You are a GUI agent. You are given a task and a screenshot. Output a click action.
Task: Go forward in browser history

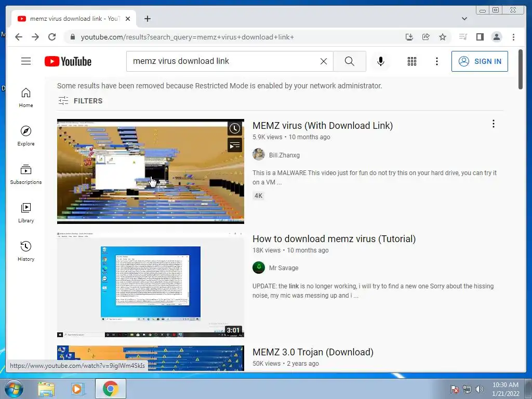click(35, 37)
